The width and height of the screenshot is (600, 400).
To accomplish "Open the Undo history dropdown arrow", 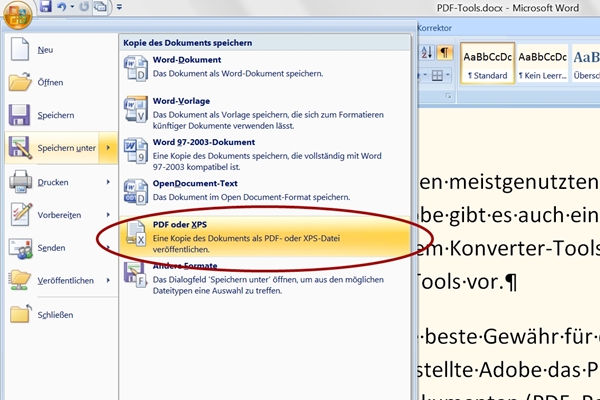I will click(x=72, y=7).
